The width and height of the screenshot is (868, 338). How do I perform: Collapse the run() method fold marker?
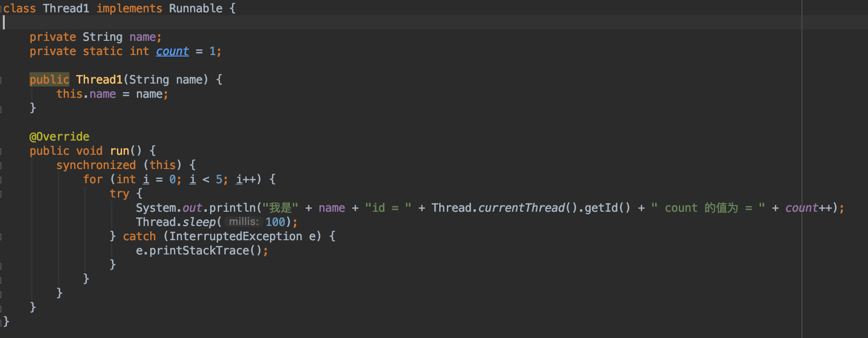[x=1, y=151]
